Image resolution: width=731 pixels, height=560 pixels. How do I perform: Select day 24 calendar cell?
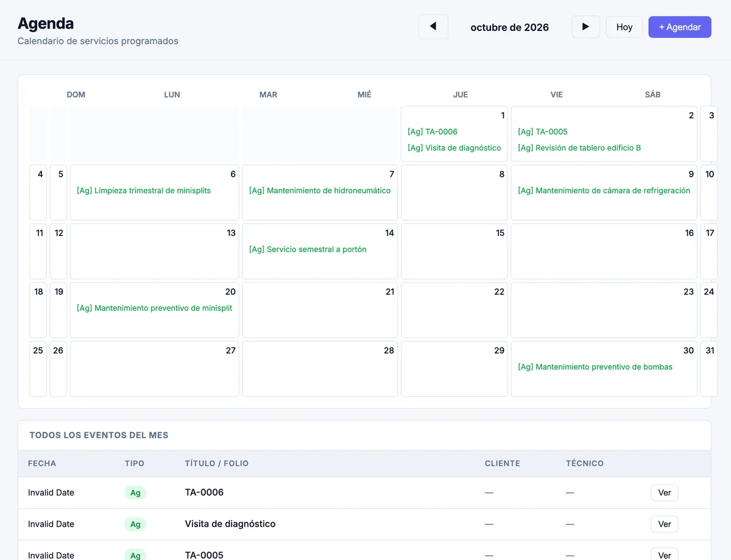point(709,310)
